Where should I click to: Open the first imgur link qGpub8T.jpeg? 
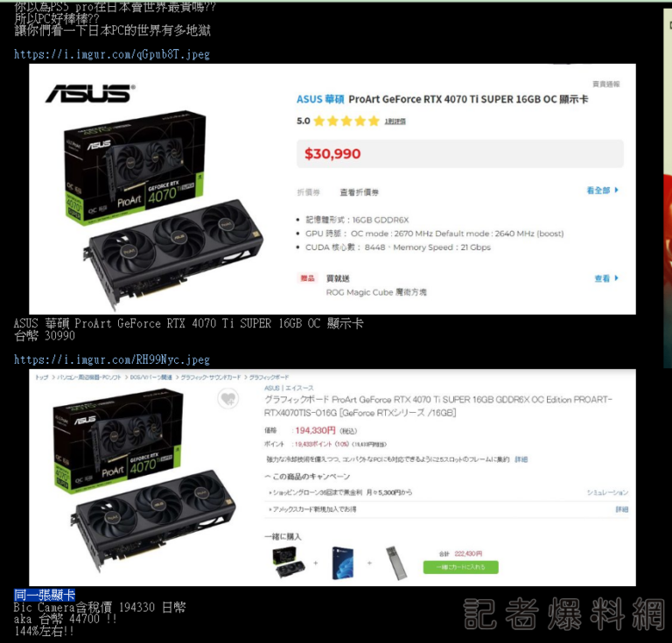(112, 54)
